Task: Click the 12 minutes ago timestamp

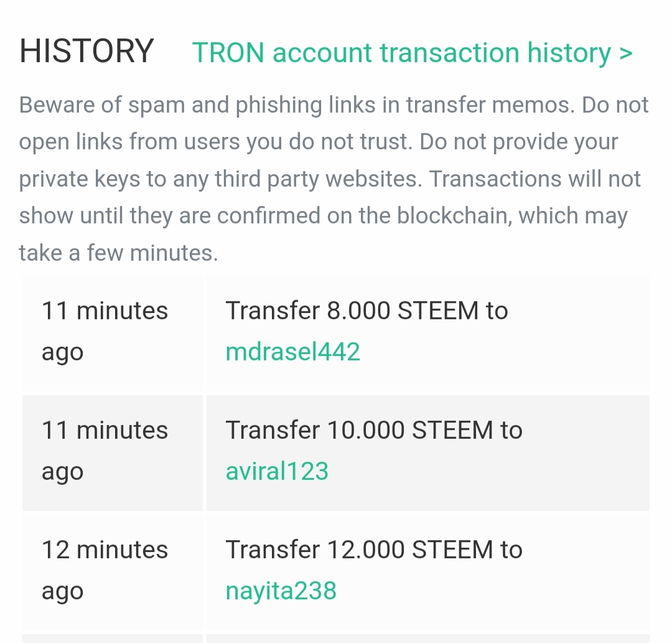Action: 105,570
